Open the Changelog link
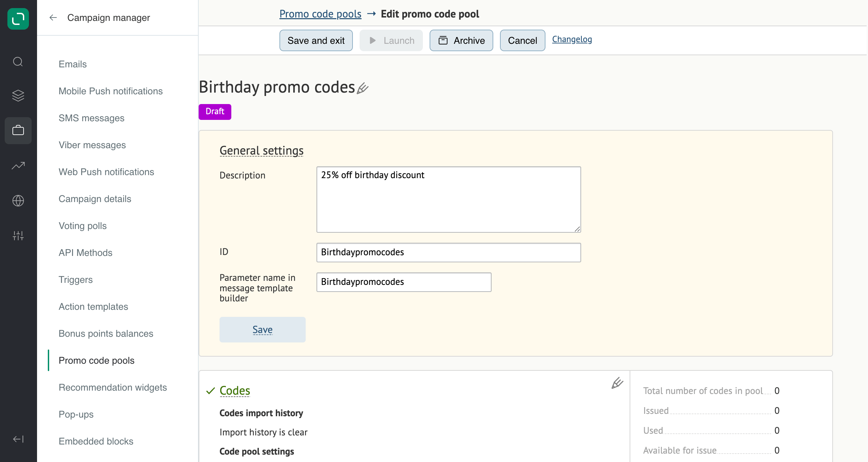The width and height of the screenshot is (868, 462). (572, 39)
